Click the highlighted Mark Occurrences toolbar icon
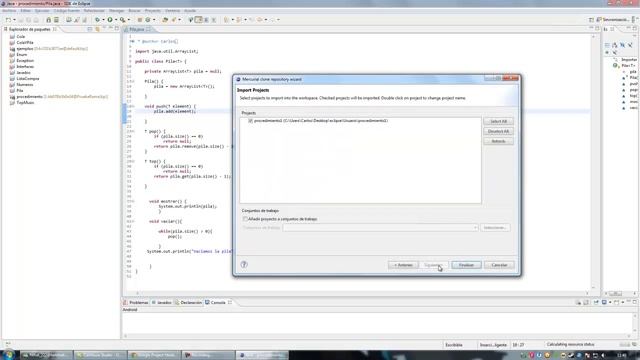This screenshot has width=640, height=360. (198, 20)
